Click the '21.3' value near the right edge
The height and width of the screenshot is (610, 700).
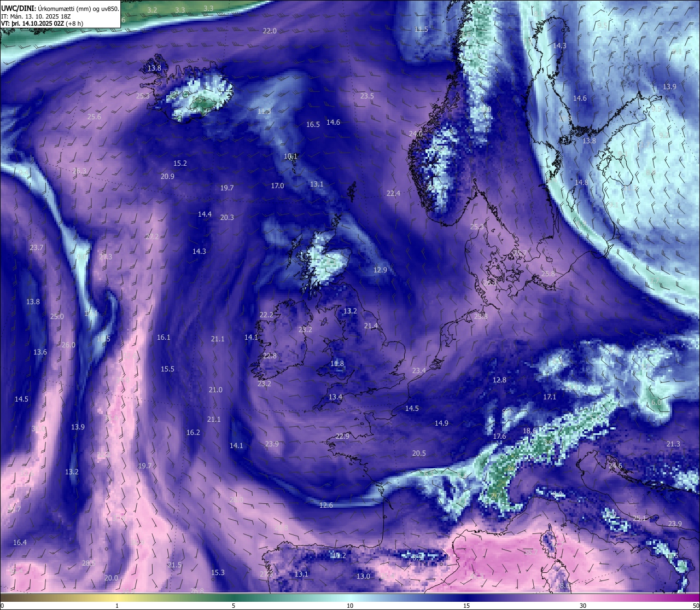(673, 444)
